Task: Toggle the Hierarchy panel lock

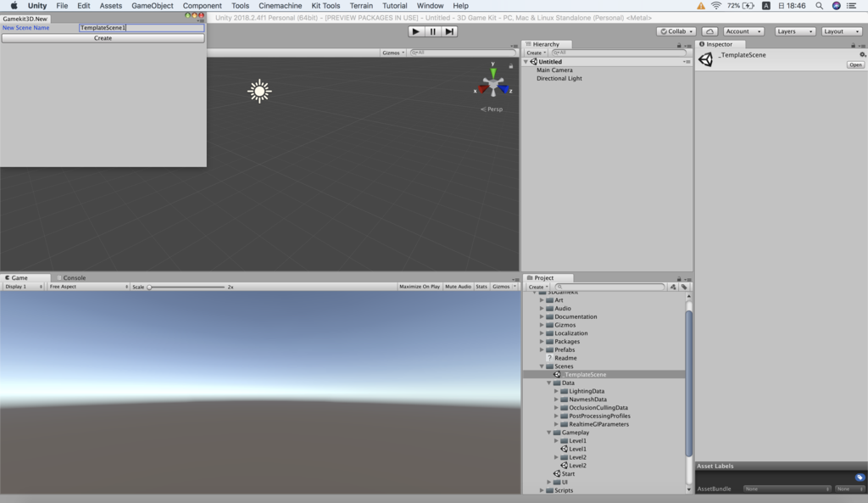Action: click(679, 45)
